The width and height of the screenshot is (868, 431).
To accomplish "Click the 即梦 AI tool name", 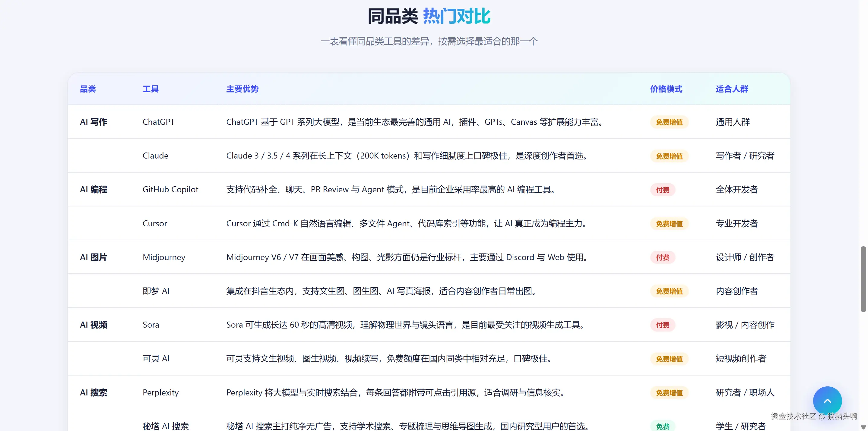I will point(156,291).
